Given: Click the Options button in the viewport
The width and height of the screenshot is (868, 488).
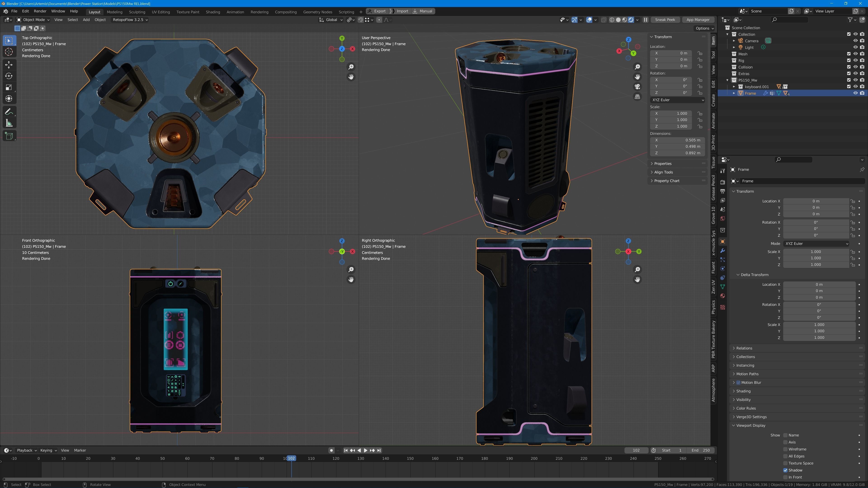Looking at the screenshot, I should [x=705, y=28].
